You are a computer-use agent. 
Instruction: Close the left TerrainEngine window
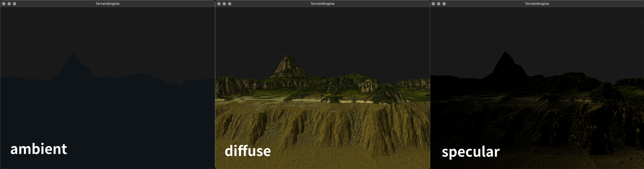pyautogui.click(x=4, y=4)
